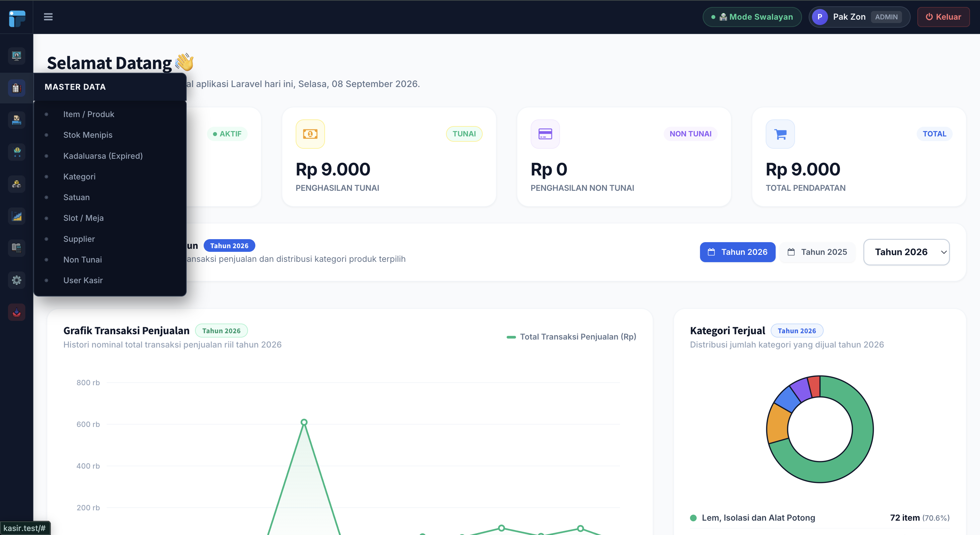The width and height of the screenshot is (980, 535).
Task: Click the waving hand emoji
Action: coord(185,62)
